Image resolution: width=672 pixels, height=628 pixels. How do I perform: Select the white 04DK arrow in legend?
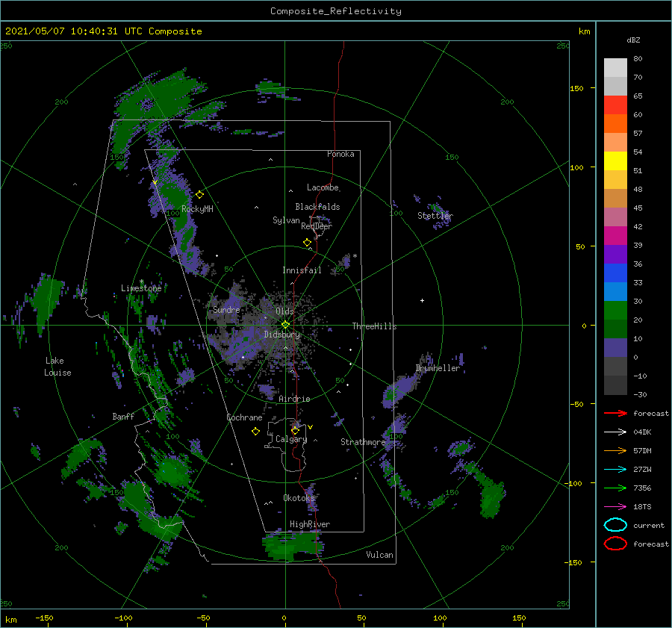point(615,432)
